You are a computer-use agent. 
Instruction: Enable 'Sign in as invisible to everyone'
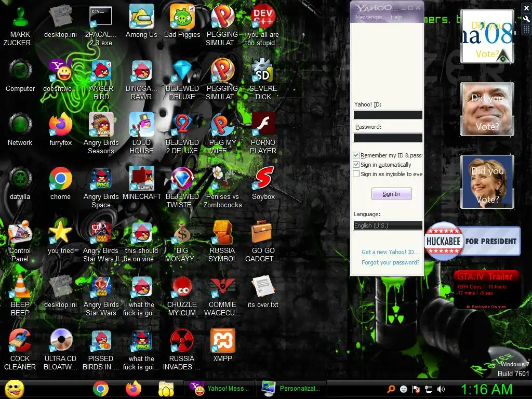356,174
